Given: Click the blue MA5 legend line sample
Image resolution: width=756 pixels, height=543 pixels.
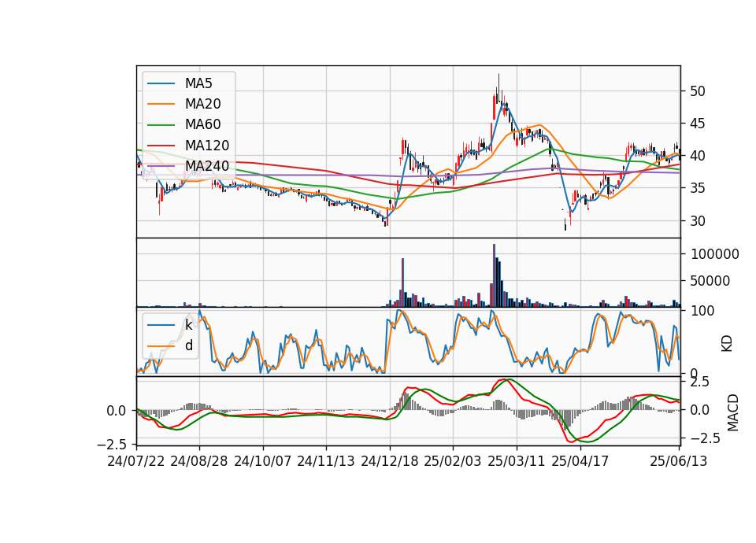Looking at the screenshot, I should click(161, 83).
